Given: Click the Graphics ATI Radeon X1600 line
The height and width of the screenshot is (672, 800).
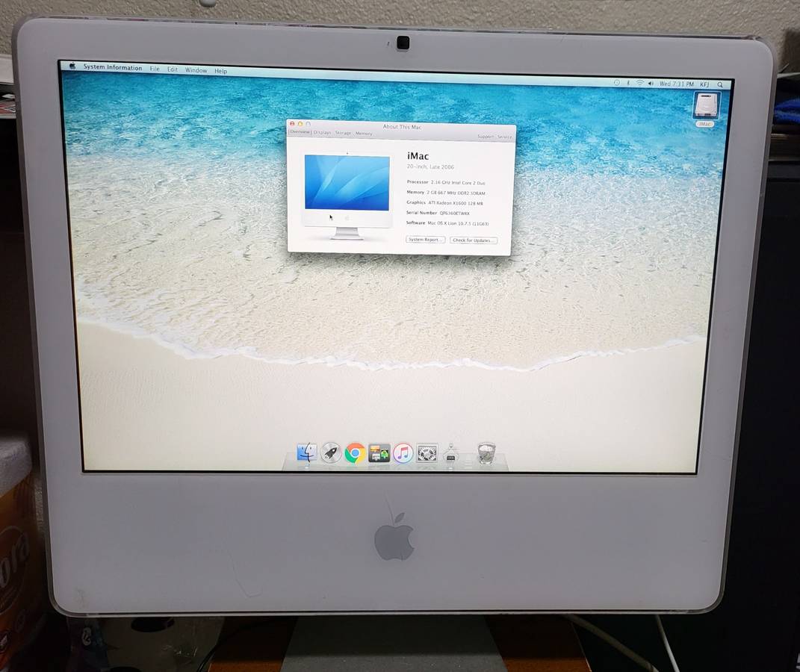Looking at the screenshot, I should click(x=444, y=203).
